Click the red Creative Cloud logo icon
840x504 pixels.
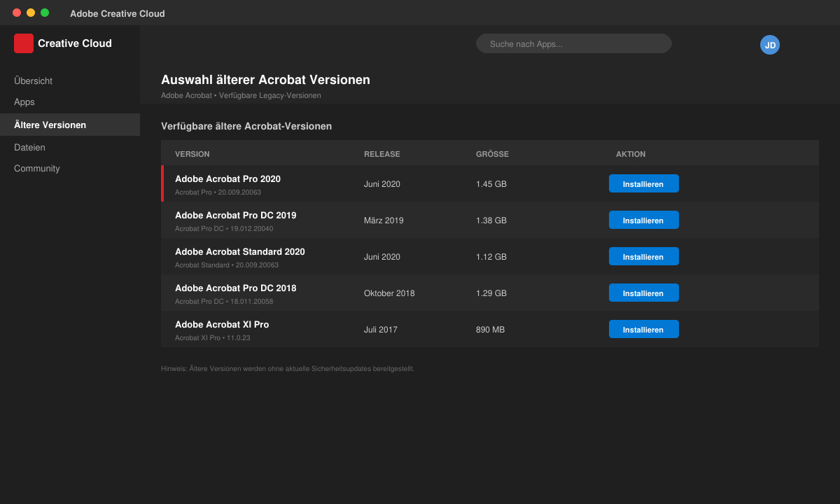[x=24, y=43]
